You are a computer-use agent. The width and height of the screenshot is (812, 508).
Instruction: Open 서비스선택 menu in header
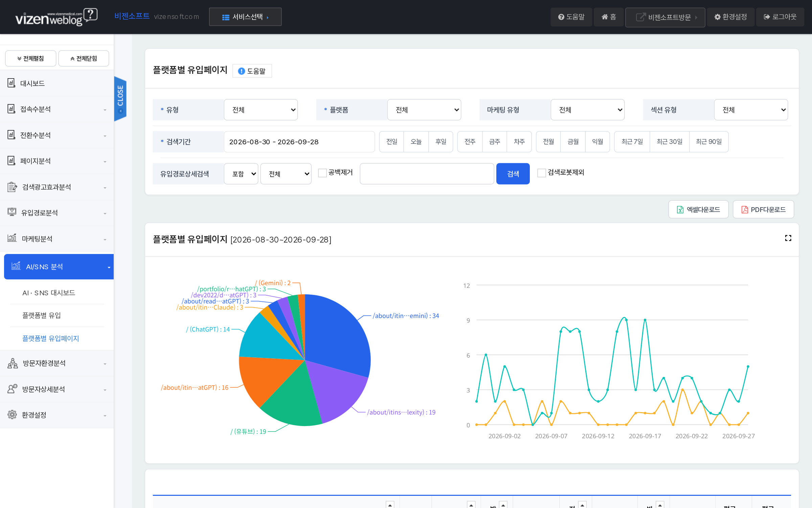pyautogui.click(x=245, y=17)
